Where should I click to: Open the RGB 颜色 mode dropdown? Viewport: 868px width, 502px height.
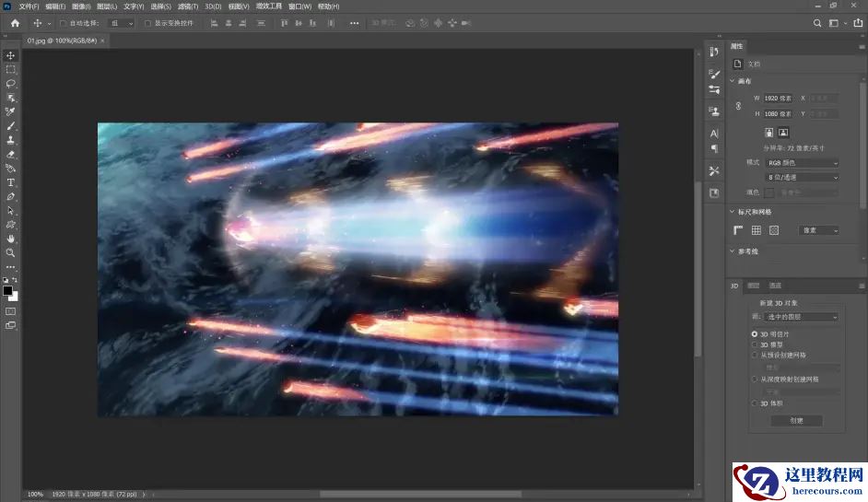point(802,163)
